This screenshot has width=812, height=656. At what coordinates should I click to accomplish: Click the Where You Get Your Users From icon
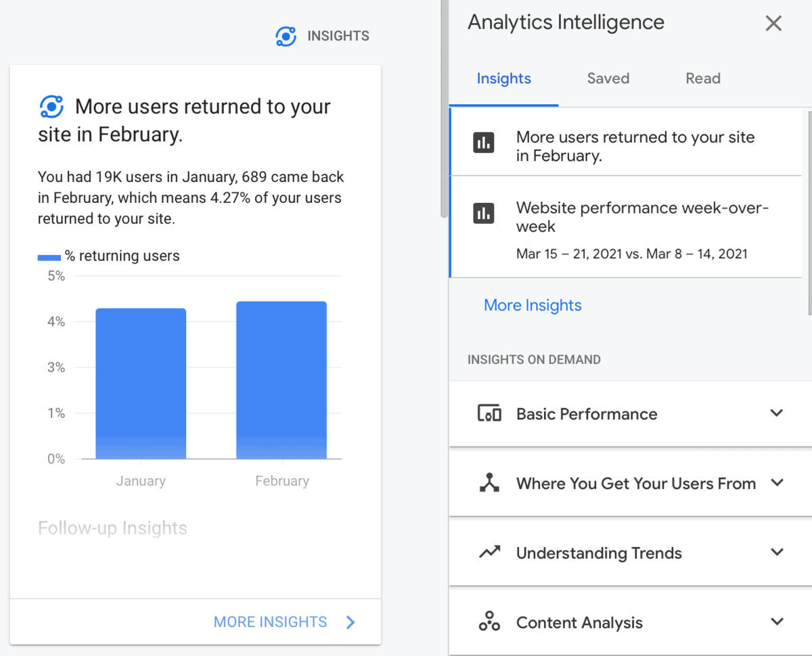coord(489,483)
